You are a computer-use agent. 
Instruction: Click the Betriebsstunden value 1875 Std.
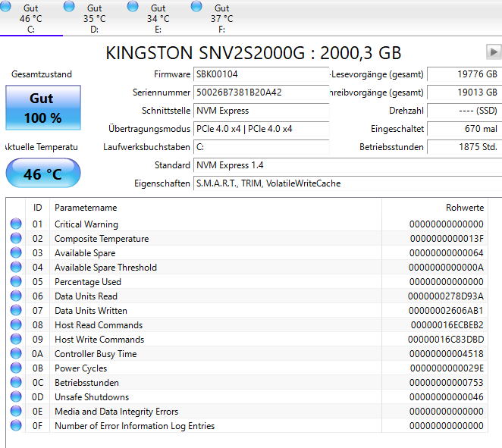[x=465, y=147]
